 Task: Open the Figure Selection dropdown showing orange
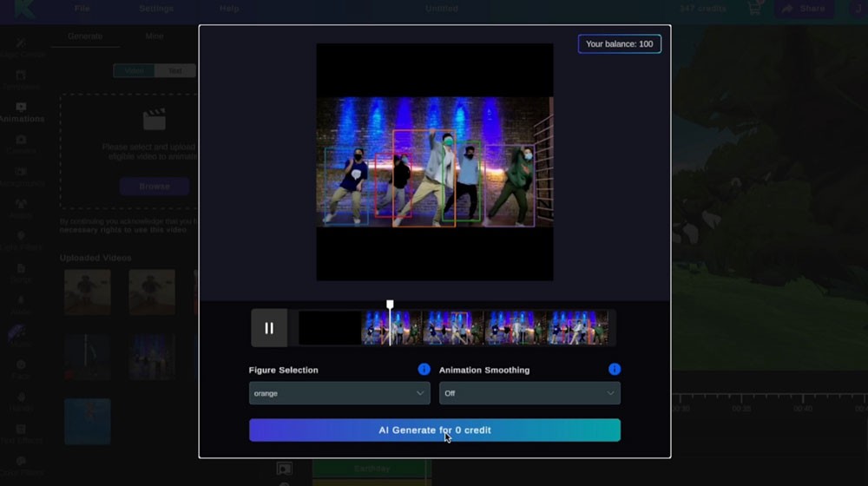click(x=339, y=393)
